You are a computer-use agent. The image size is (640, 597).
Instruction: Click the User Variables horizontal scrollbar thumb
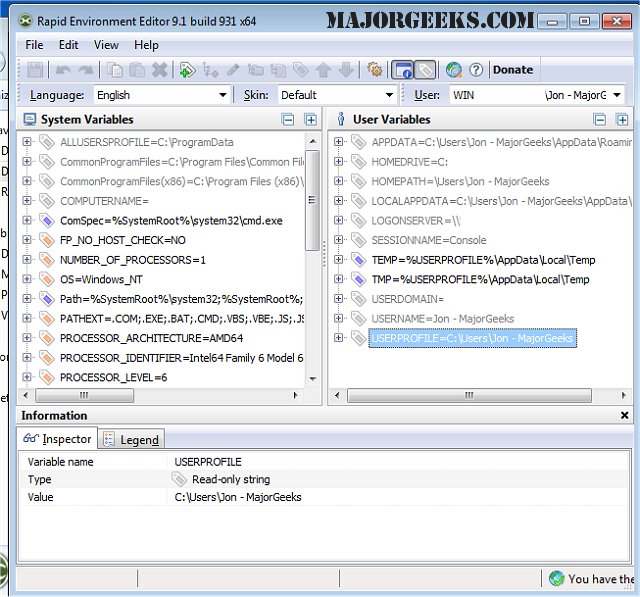point(469,395)
